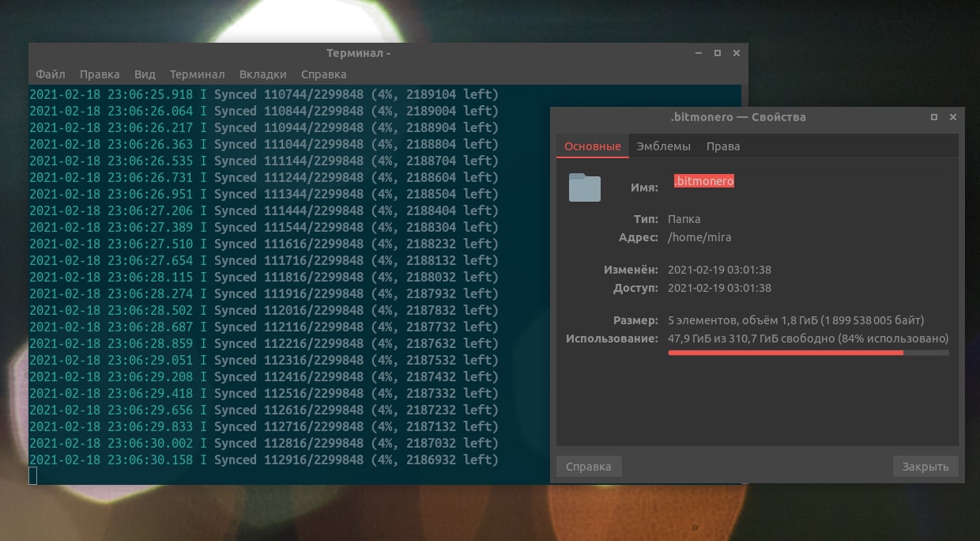Open the Справка menu in Terminal
This screenshot has height=541, width=980.
[323, 74]
